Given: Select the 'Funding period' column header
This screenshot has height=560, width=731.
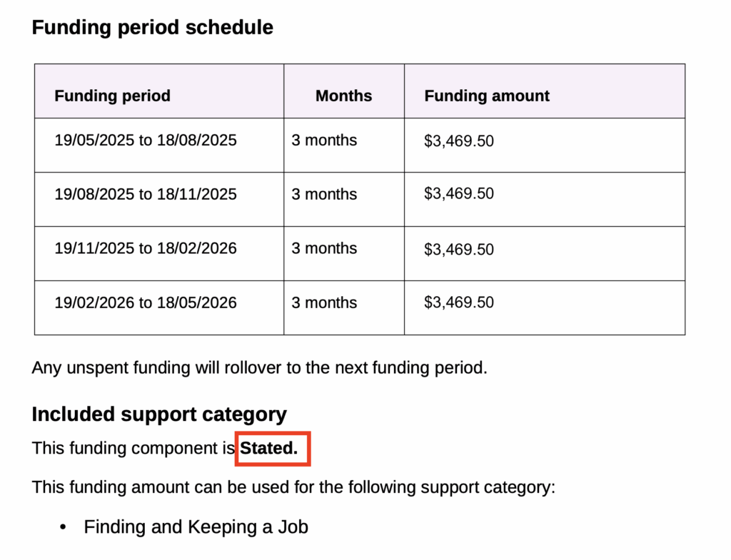Looking at the screenshot, I should click(x=112, y=96).
